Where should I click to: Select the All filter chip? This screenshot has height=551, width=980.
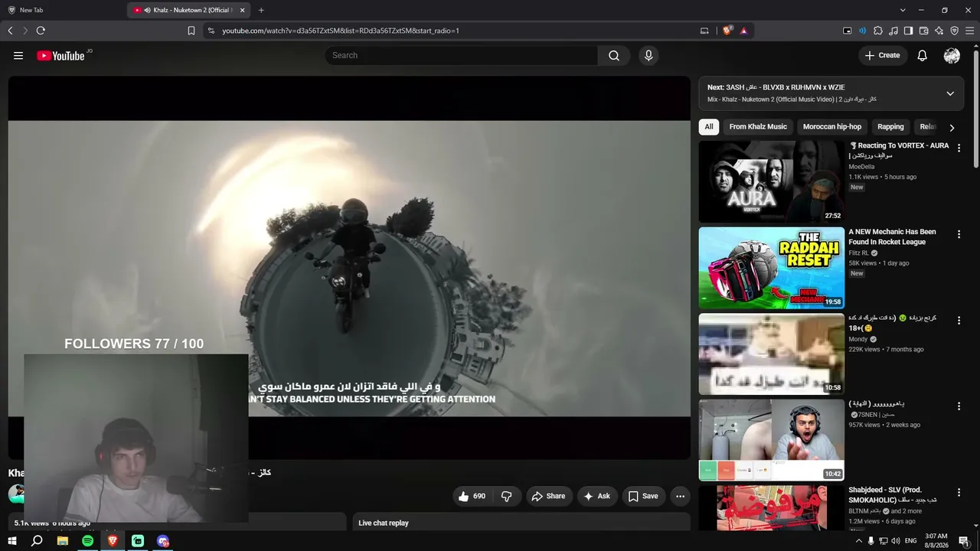pos(709,127)
